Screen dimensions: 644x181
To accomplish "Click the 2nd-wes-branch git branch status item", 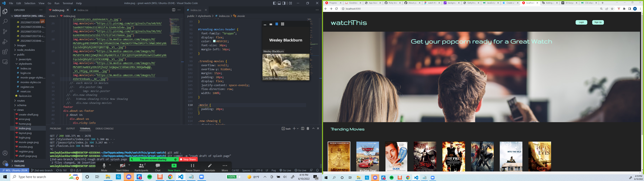I will (42, 170).
